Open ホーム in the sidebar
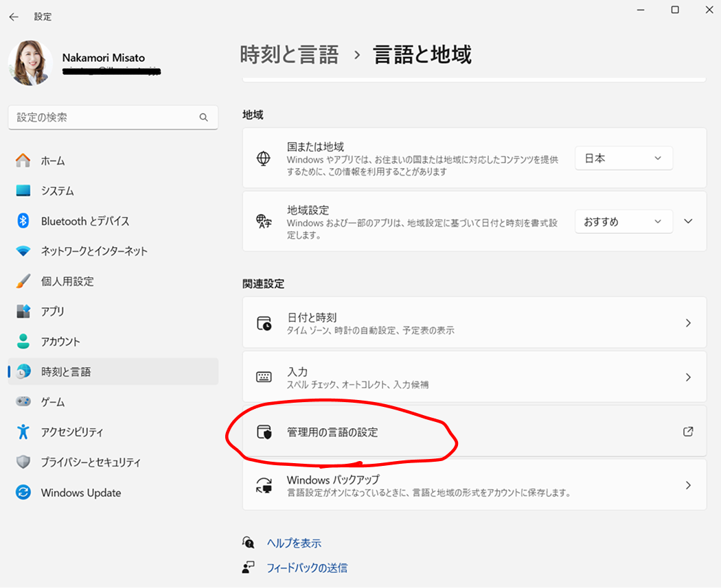 point(113,161)
